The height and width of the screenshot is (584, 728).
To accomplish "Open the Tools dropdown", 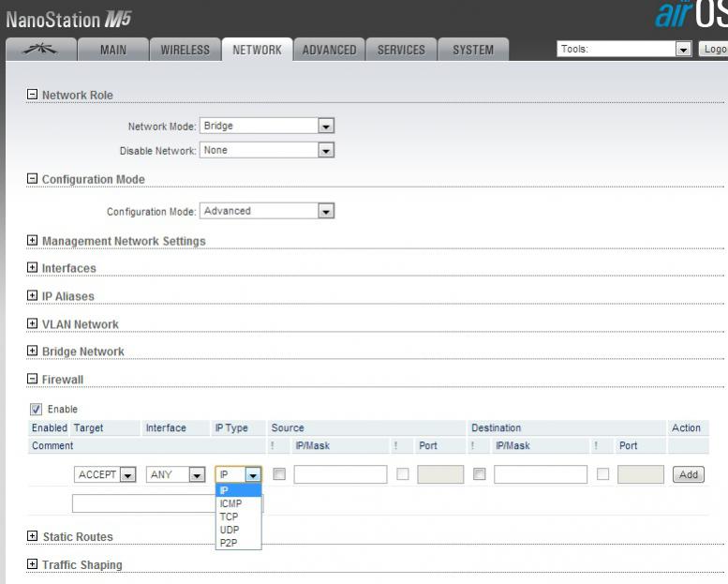I will tap(624, 49).
